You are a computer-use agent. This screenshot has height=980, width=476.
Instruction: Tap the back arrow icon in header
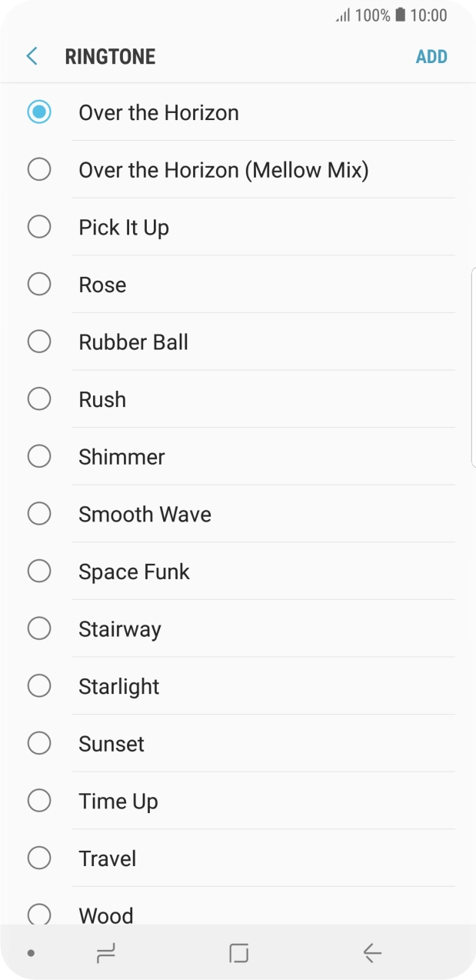32,56
